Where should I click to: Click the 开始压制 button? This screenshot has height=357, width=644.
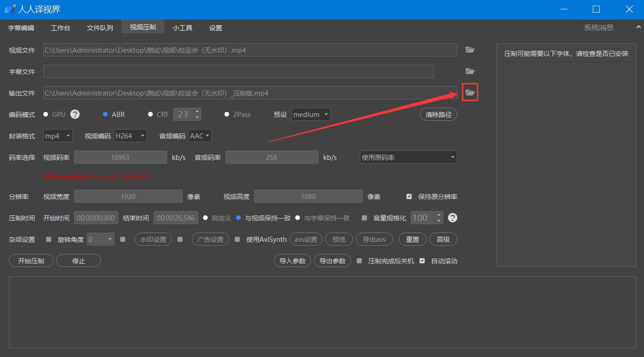pos(31,261)
